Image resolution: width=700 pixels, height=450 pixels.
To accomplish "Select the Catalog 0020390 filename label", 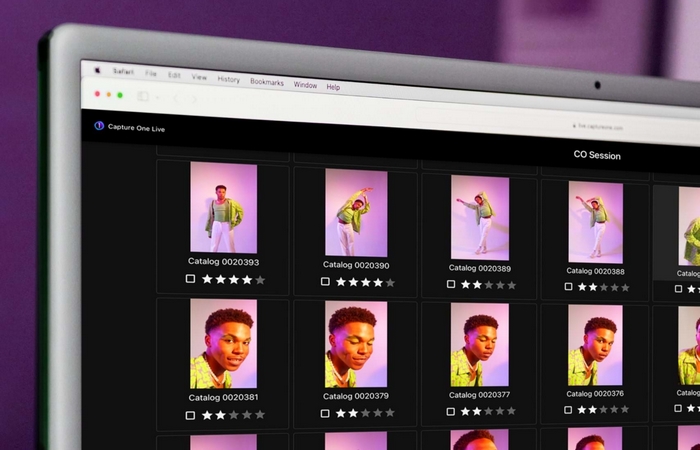I will (x=356, y=265).
